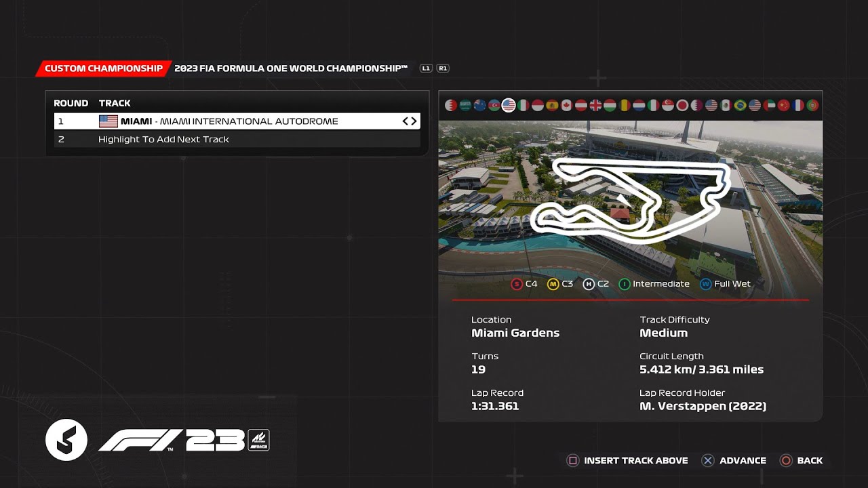Choose the United Arab Emirates flag icon
The image size is (868, 488).
769,105
